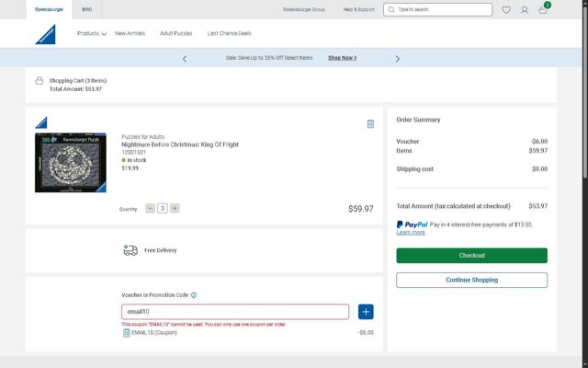Click the product number 12001601

click(x=133, y=153)
